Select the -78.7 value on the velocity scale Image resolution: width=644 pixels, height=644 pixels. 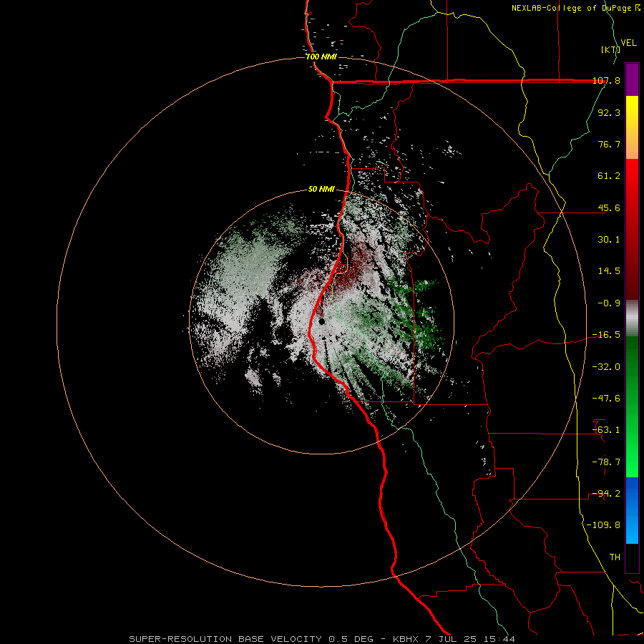pyautogui.click(x=606, y=462)
